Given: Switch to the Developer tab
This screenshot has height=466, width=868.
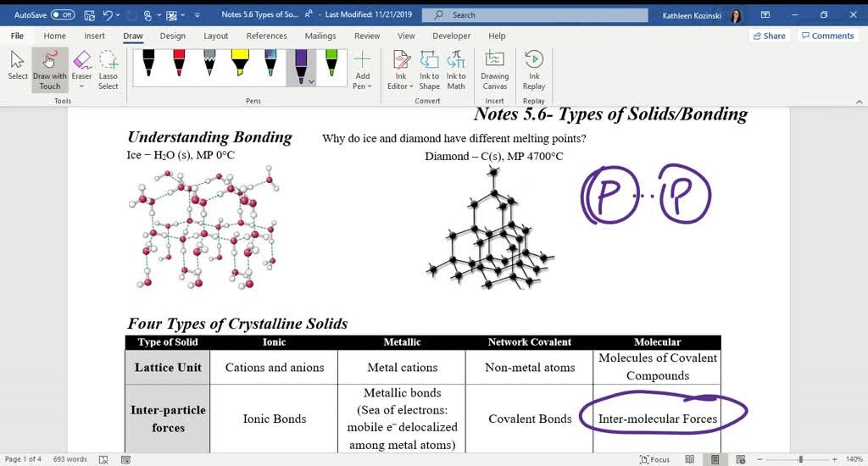Looking at the screenshot, I should 452,36.
